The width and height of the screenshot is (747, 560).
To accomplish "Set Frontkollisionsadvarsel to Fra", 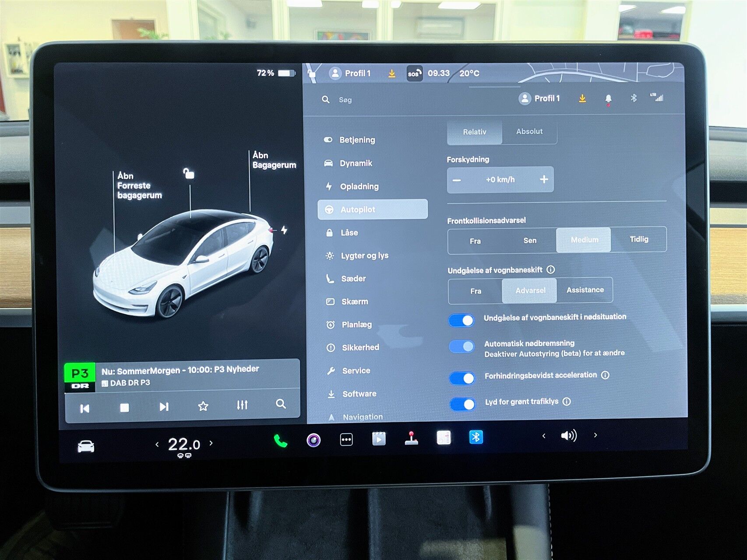I will point(475,241).
